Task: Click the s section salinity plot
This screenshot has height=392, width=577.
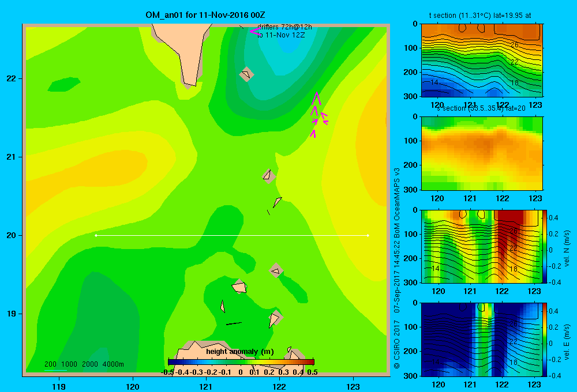Action: (x=482, y=153)
